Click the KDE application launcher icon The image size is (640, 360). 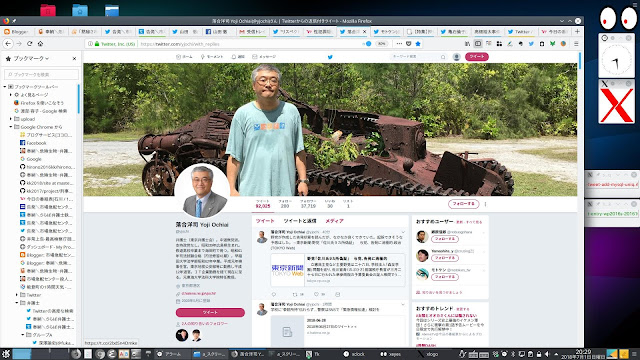[5, 354]
